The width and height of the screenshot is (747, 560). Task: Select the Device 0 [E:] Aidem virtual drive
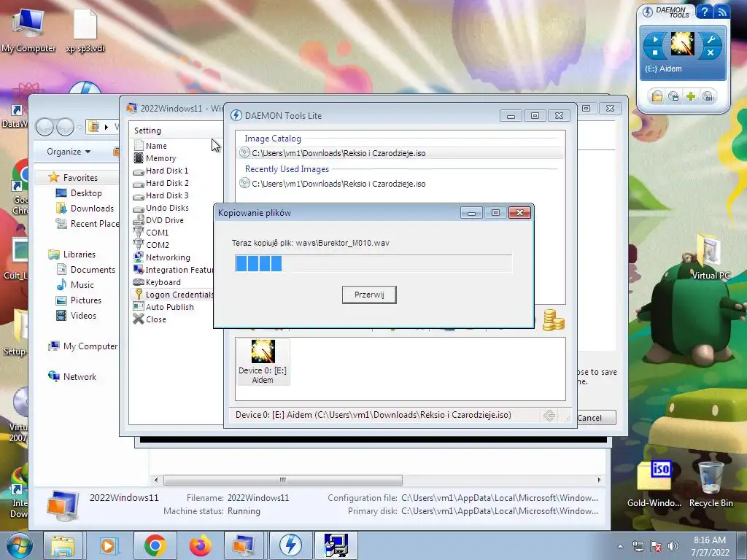pos(263,362)
